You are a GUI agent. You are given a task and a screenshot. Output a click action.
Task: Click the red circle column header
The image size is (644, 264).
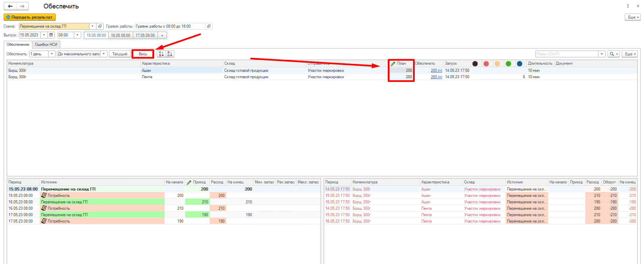486,64
